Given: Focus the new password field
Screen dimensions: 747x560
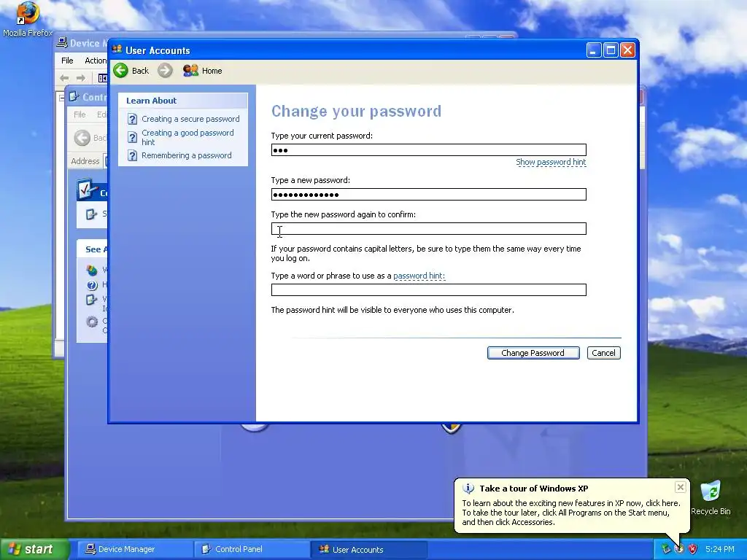Looking at the screenshot, I should [x=428, y=194].
